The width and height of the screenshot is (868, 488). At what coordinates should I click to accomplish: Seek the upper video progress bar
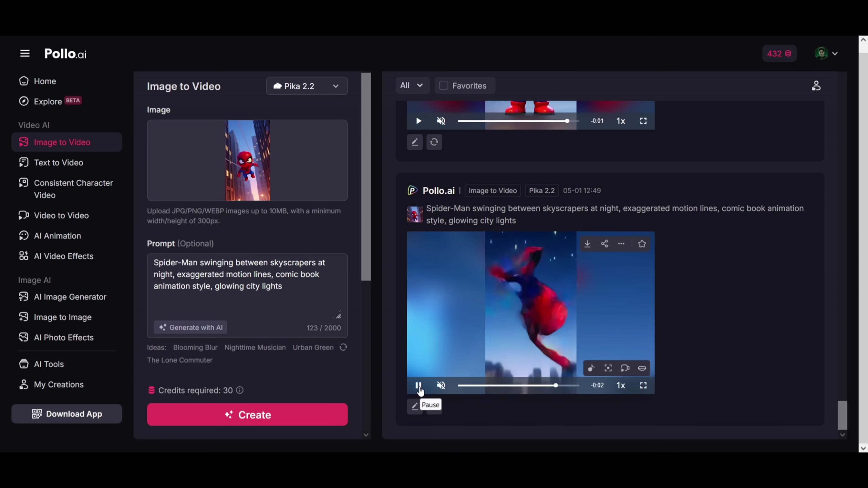(x=518, y=121)
